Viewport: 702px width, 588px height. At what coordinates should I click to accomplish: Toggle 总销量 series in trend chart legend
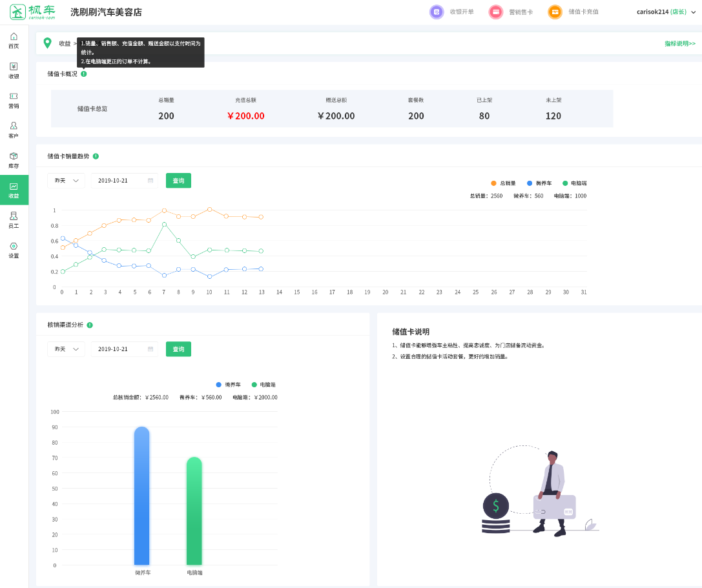[x=503, y=183]
